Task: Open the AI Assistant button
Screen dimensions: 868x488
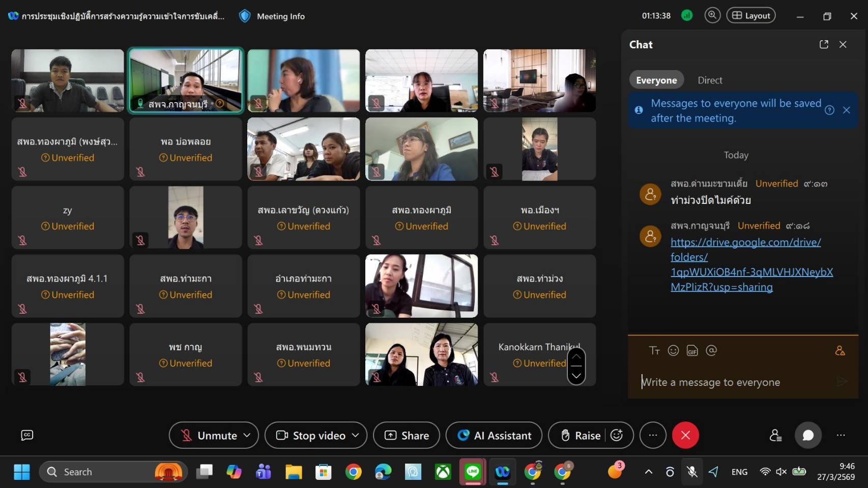Action: click(494, 435)
